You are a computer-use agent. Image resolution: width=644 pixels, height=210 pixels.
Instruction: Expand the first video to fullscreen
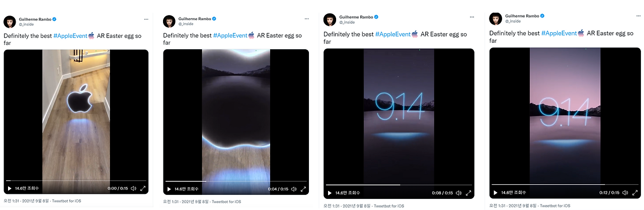(x=143, y=188)
